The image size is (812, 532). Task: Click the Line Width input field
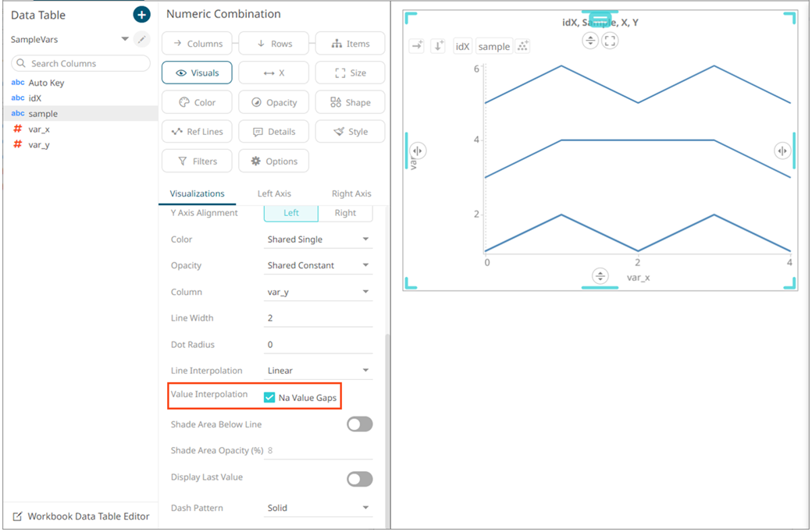[x=318, y=318]
